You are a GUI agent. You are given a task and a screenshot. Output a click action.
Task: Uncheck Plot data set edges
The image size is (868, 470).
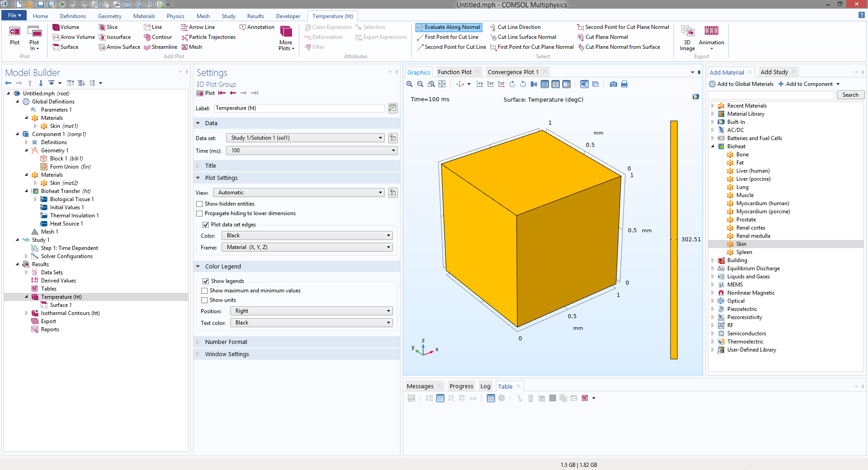[x=206, y=225]
